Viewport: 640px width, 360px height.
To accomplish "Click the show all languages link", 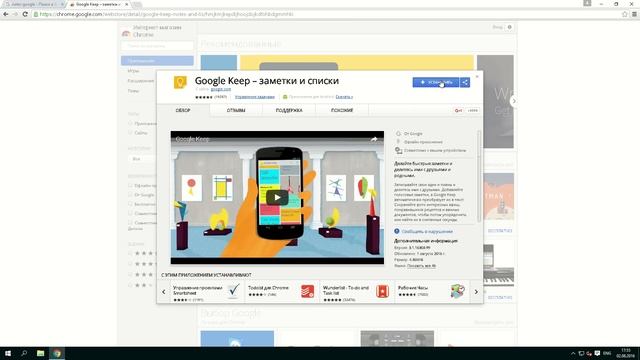I will tap(421, 266).
